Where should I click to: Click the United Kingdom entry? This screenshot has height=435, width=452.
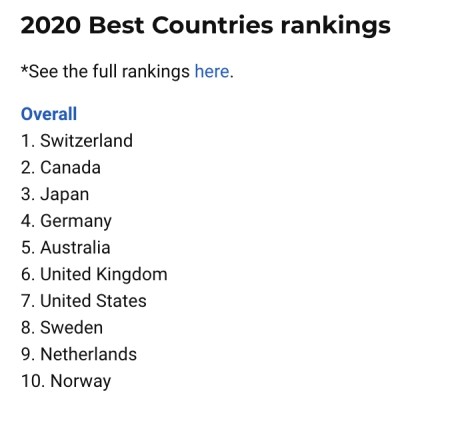94,274
